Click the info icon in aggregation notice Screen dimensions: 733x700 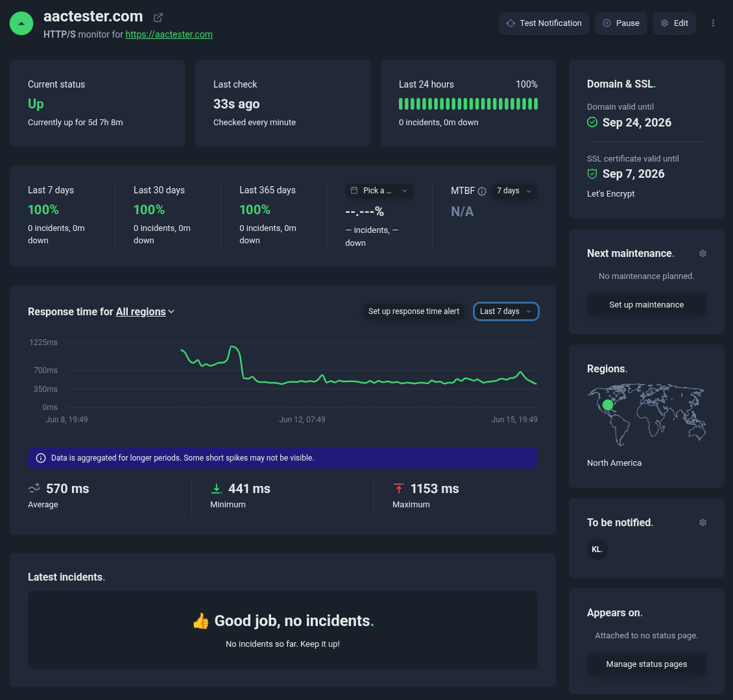pos(41,458)
